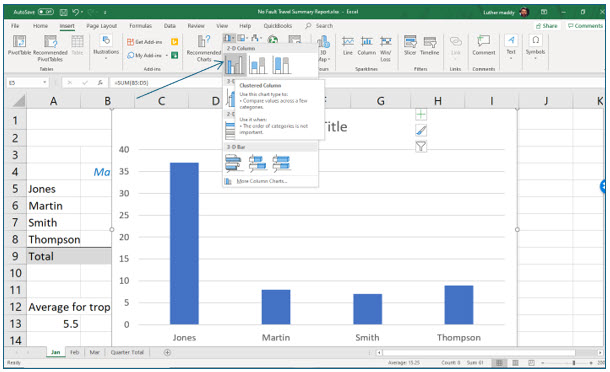Image resolution: width=610 pixels, height=372 pixels.
Task: Pick the 3-D Stacked Bar chart icon
Action: coord(258,163)
